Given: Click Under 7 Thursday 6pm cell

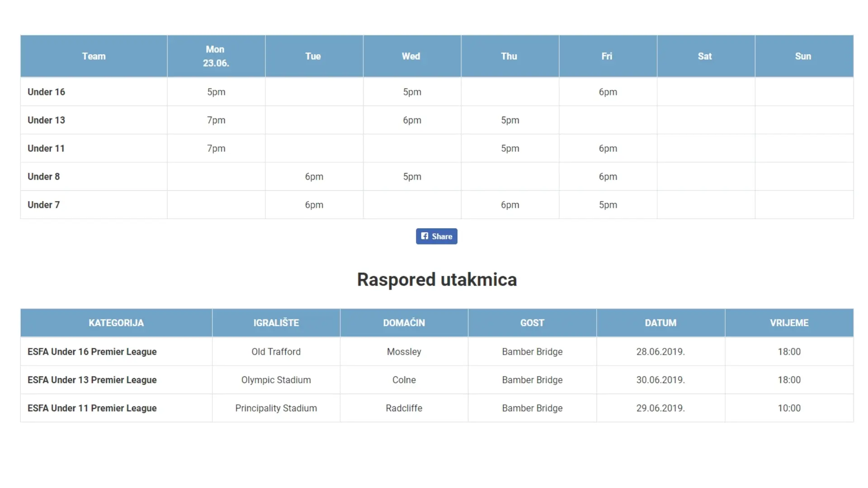Looking at the screenshot, I should click(x=510, y=205).
